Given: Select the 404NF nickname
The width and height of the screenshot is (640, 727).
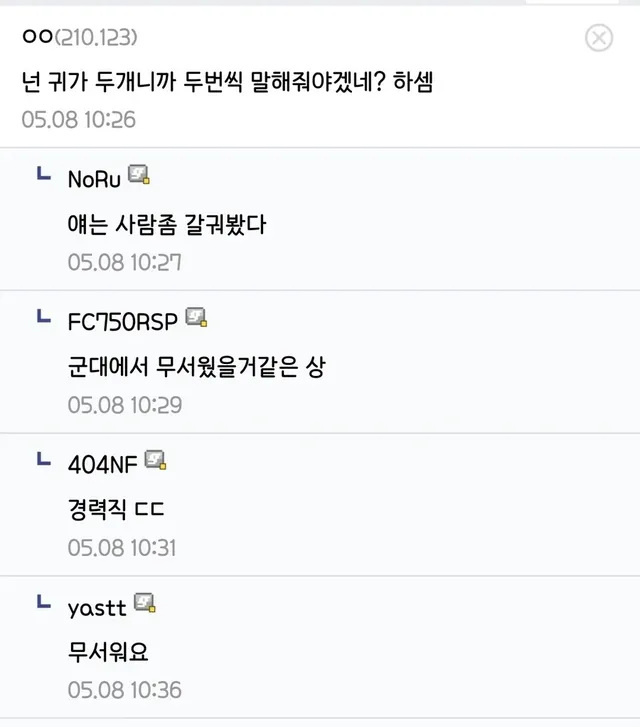Looking at the screenshot, I should [102, 464].
